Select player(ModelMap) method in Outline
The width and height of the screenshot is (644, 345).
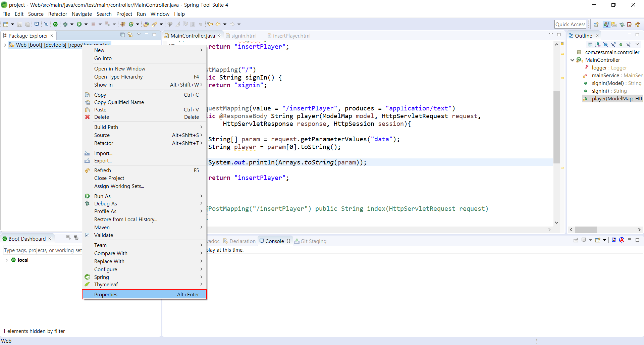point(613,99)
